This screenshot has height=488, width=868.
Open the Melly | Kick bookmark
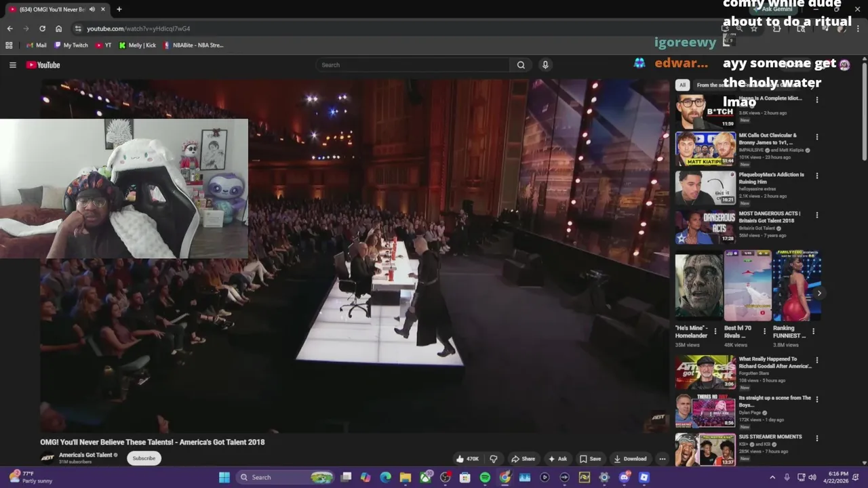tap(137, 45)
